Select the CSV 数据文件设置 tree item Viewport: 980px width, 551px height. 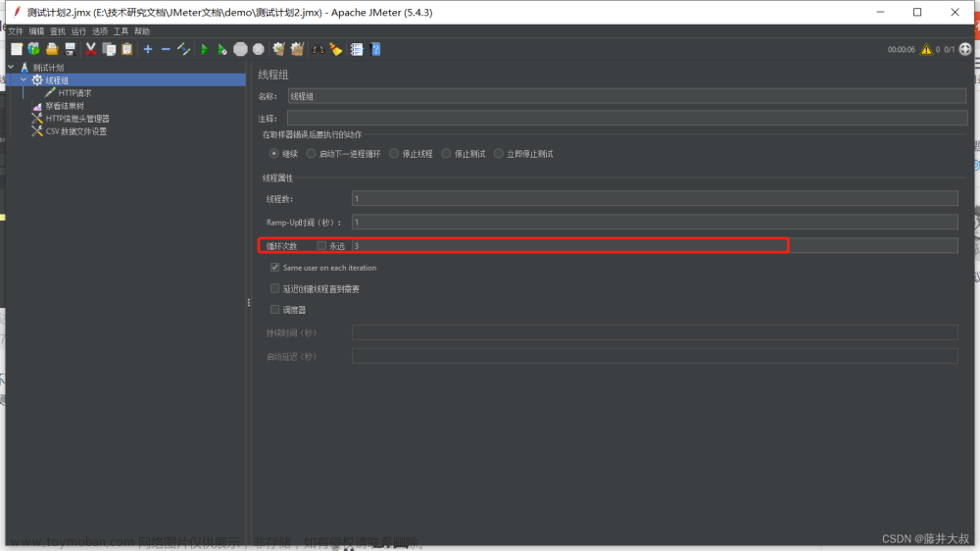click(76, 131)
